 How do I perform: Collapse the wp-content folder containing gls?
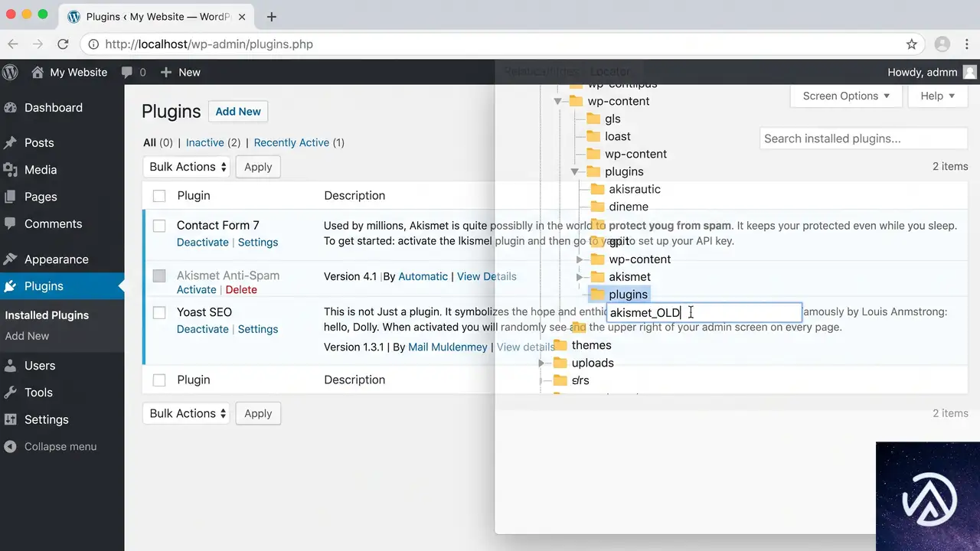point(558,101)
